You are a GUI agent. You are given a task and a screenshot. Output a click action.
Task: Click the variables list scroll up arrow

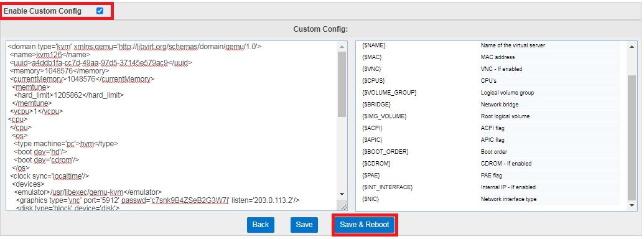pos(633,47)
